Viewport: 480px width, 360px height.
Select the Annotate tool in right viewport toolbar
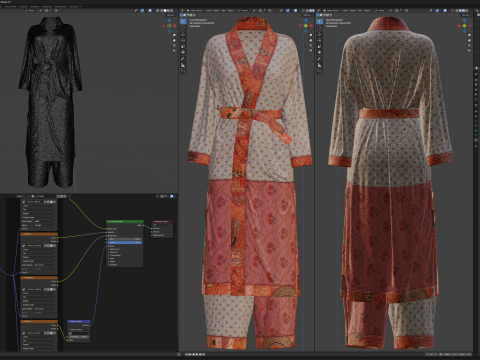click(x=320, y=59)
